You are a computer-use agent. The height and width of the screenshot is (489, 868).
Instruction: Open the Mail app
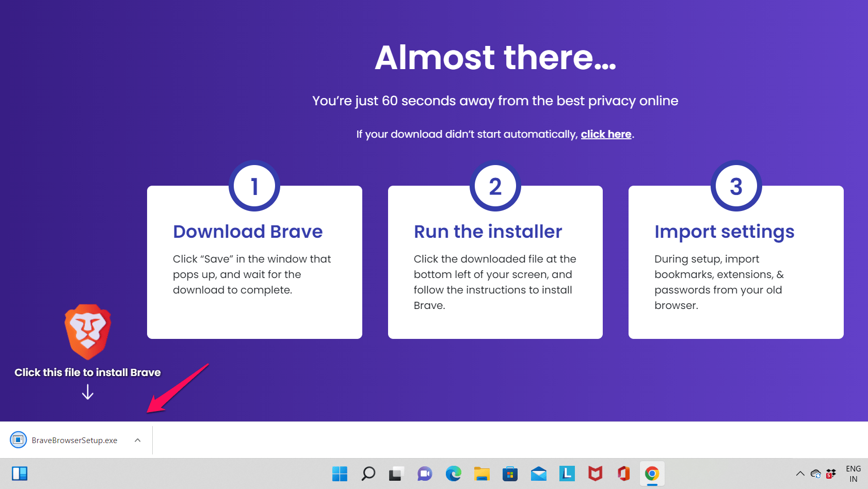pyautogui.click(x=538, y=474)
